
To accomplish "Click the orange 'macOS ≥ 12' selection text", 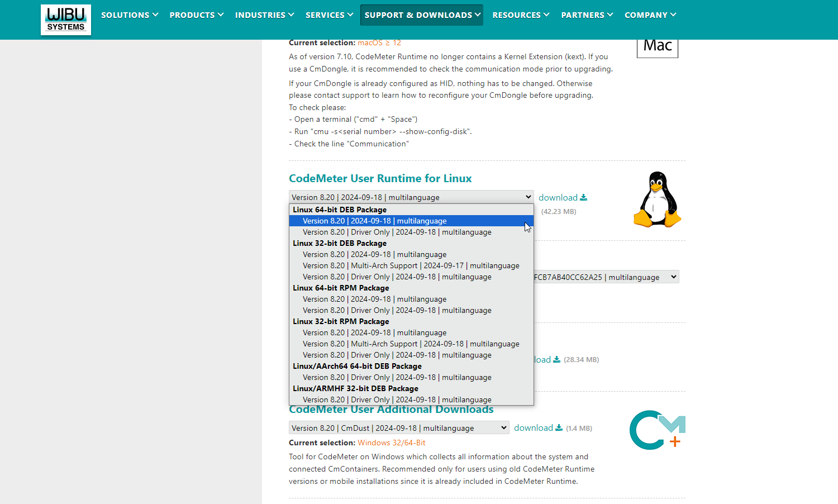I will point(379,42).
